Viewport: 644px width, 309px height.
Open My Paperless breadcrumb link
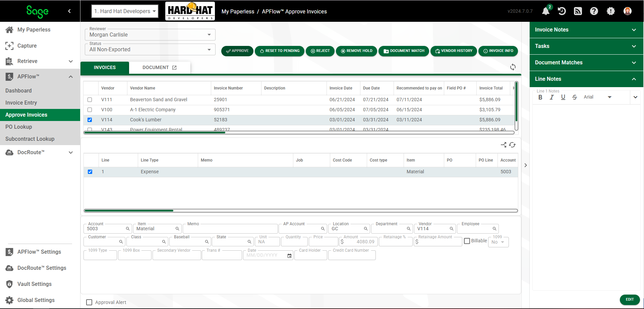[x=238, y=11]
